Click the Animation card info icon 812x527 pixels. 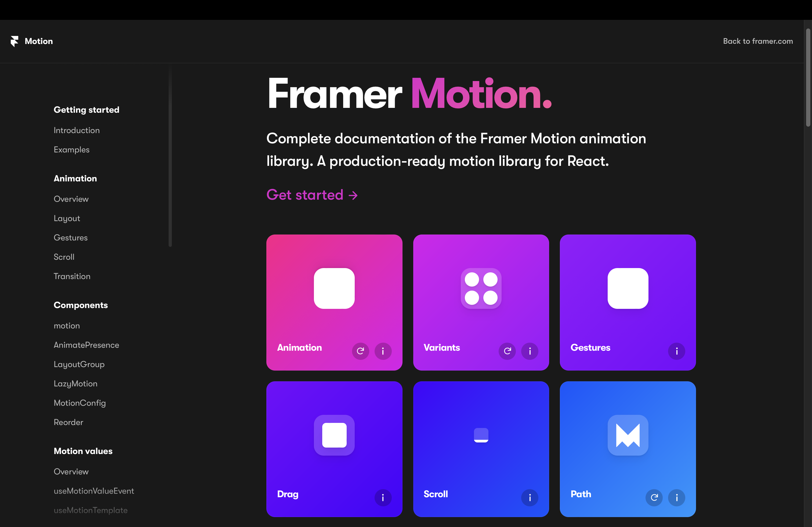pyautogui.click(x=383, y=350)
